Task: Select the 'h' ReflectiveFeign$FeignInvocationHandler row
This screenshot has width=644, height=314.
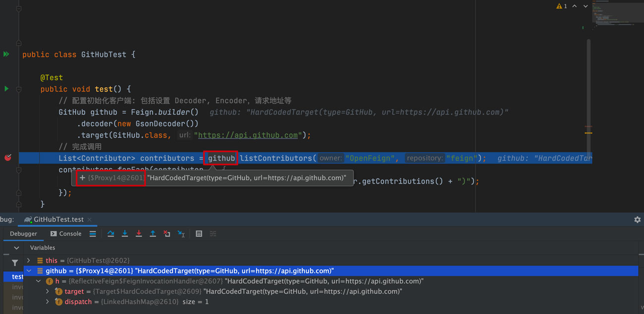Action: pos(331,281)
